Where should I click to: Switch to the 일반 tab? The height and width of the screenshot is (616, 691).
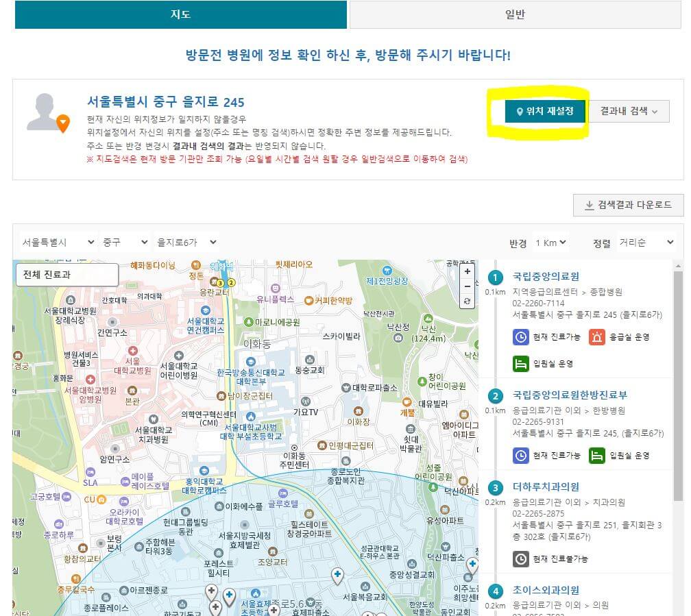click(516, 14)
